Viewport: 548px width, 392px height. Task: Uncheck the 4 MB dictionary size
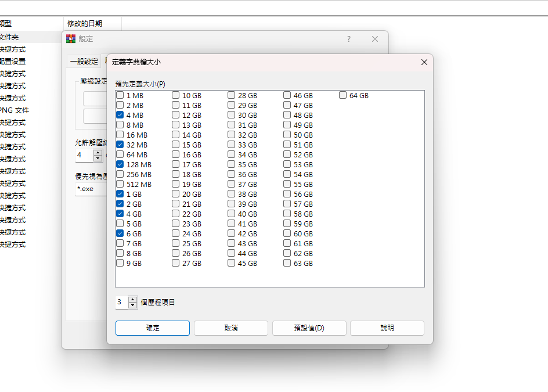(x=120, y=115)
